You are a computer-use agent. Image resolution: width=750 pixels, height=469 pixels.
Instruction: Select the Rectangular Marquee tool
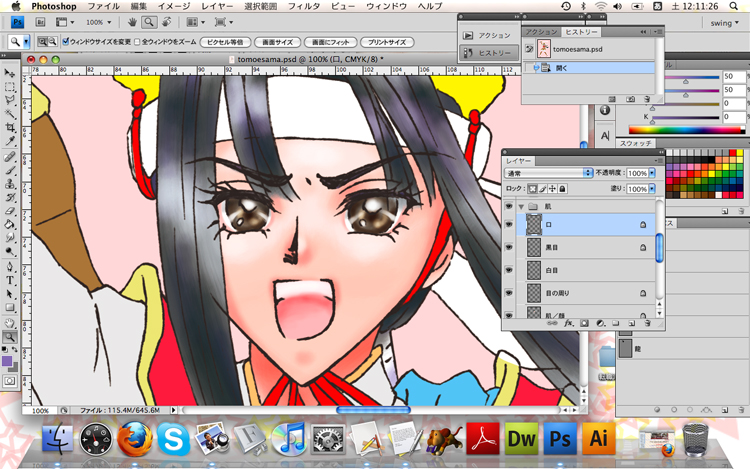coord(10,87)
